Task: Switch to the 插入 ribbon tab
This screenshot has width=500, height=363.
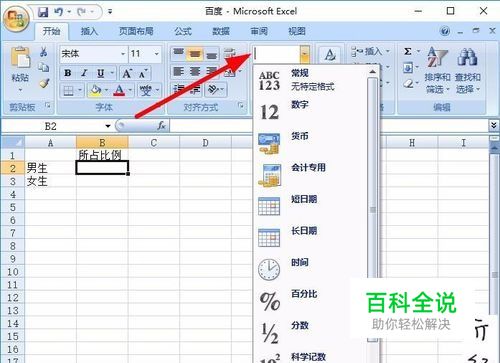Action: tap(89, 31)
